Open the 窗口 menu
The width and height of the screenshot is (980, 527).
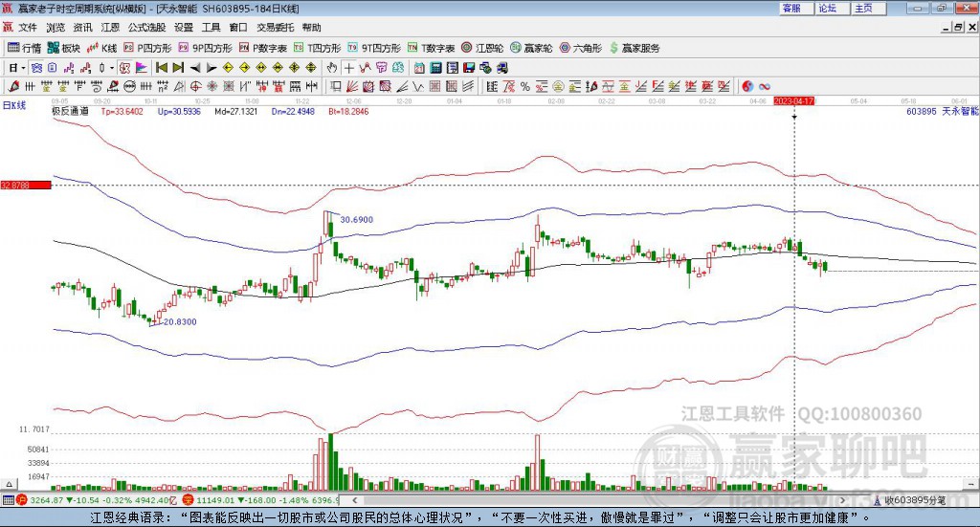point(238,28)
